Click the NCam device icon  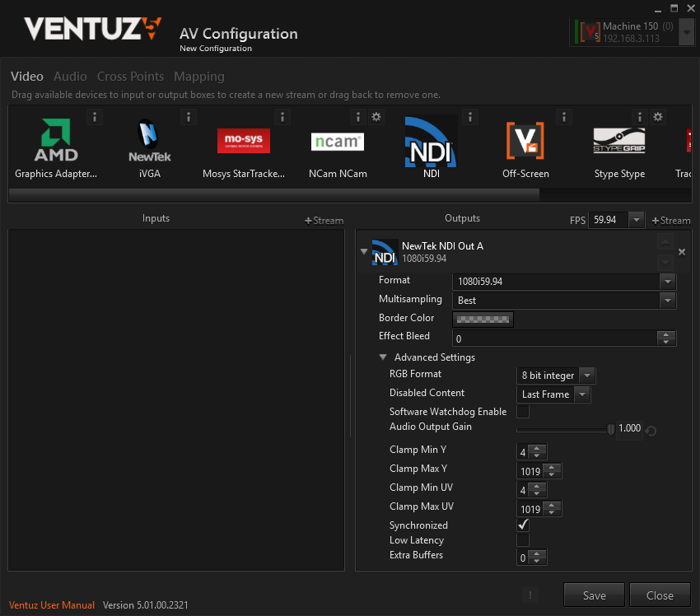(x=337, y=142)
